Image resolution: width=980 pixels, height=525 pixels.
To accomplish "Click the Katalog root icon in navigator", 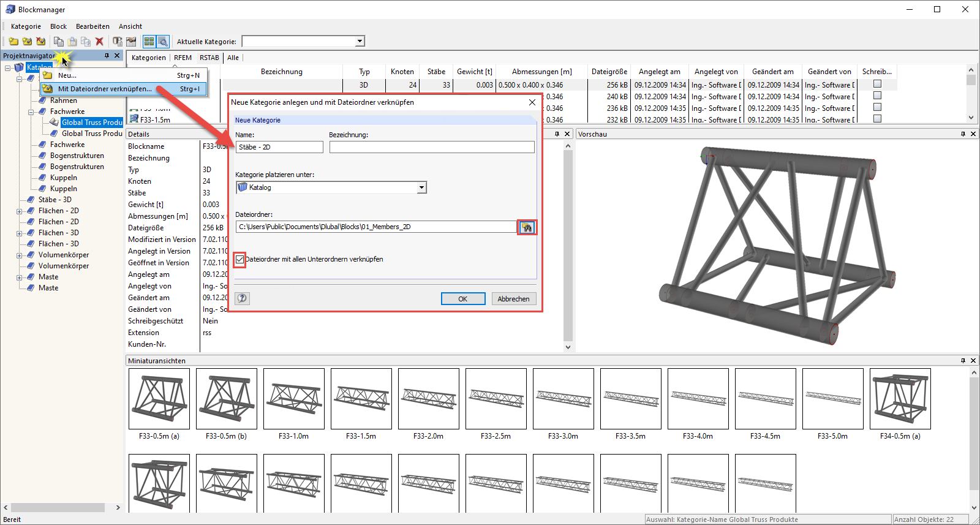I will click(19, 67).
